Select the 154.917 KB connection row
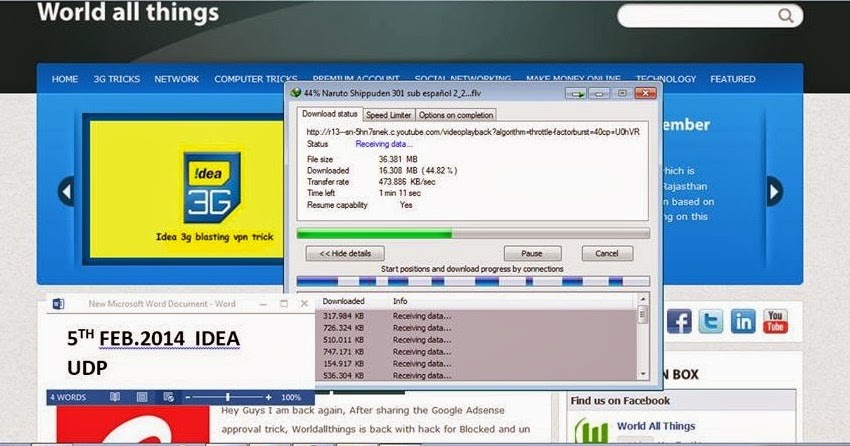Screen dimensions: 850x446 (476, 364)
